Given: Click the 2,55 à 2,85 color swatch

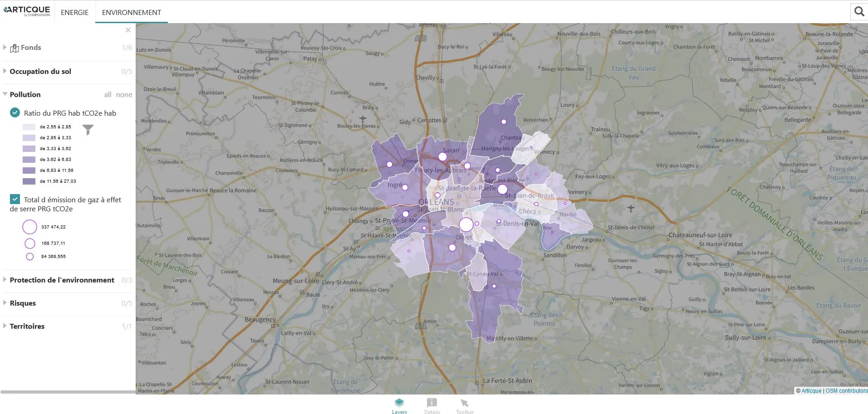Looking at the screenshot, I should pos(29,127).
